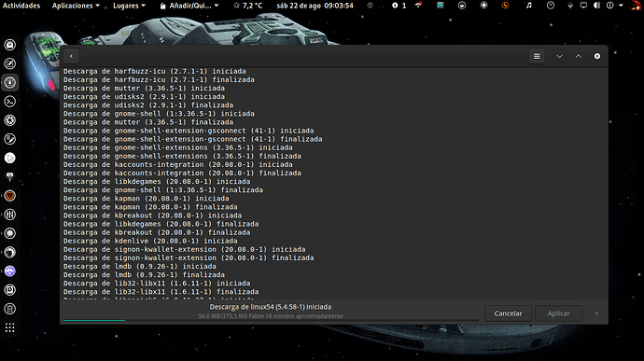The image size is (644, 361).
Task: Open the hamburger menu in header bar
Action: 537,56
